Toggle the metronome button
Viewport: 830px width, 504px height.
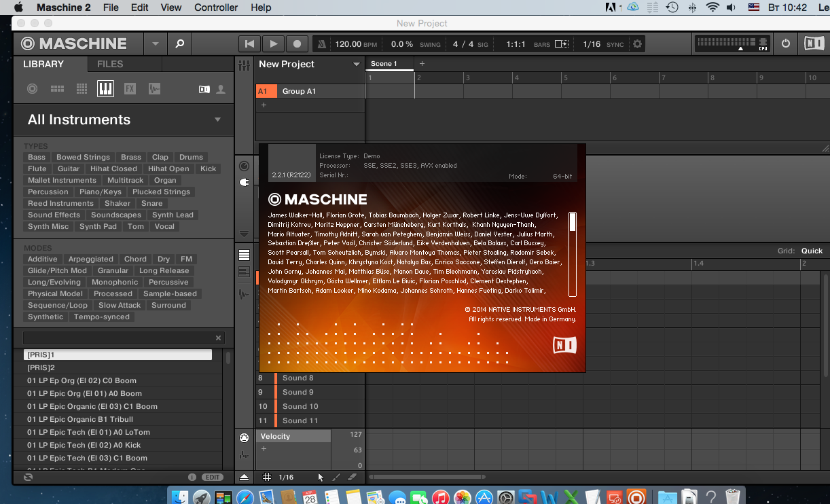coord(322,44)
